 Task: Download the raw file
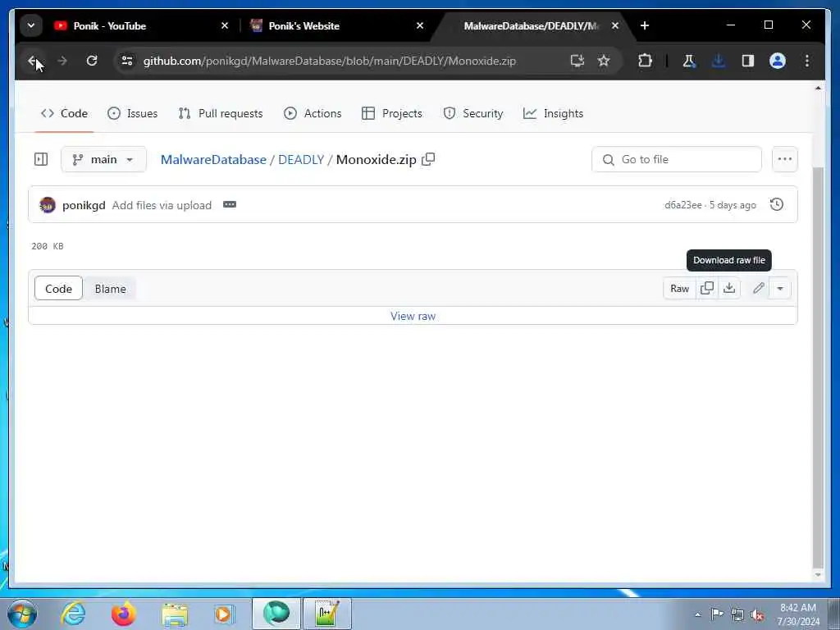click(x=729, y=288)
